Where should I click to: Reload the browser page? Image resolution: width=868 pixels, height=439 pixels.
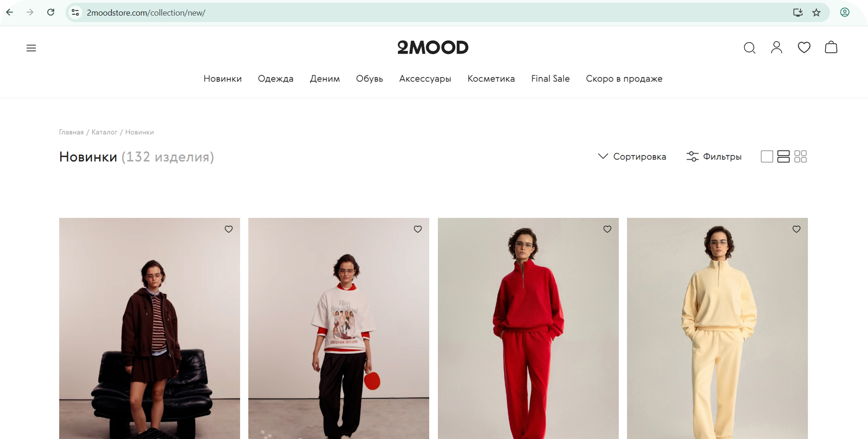pos(51,12)
